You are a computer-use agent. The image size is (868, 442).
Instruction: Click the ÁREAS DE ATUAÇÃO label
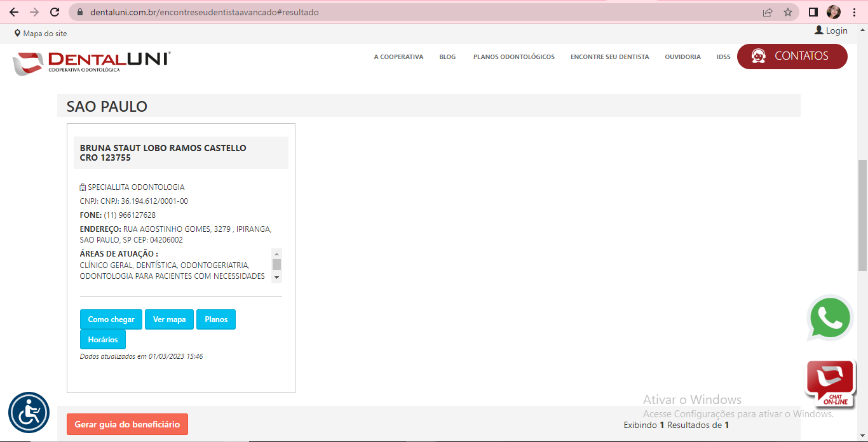point(119,254)
